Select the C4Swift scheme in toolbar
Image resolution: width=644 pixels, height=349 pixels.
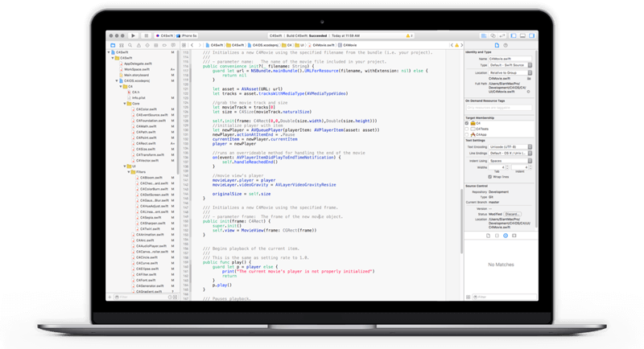click(164, 35)
